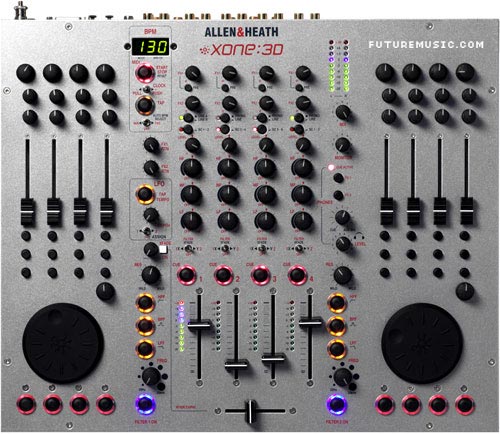Image resolution: width=500 pixels, height=434 pixels.
Task: Click top-right knob on right MIDI panel
Action: [x=465, y=72]
